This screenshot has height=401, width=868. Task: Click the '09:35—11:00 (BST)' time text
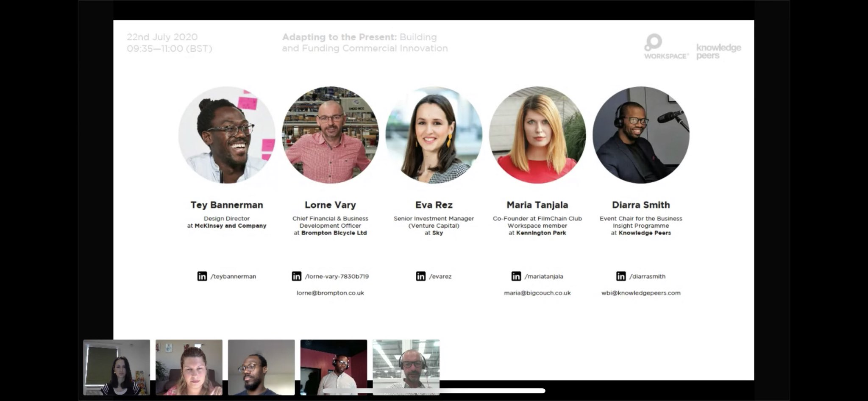click(x=170, y=49)
